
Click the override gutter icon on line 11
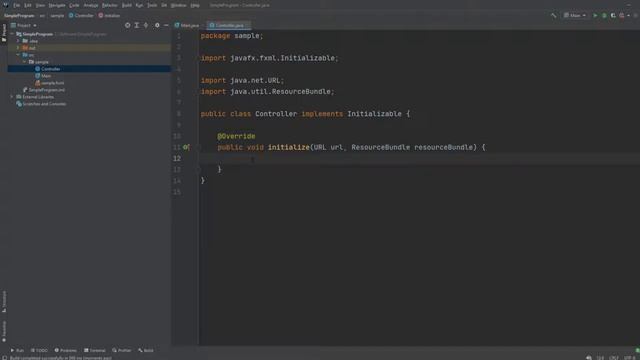click(x=186, y=147)
